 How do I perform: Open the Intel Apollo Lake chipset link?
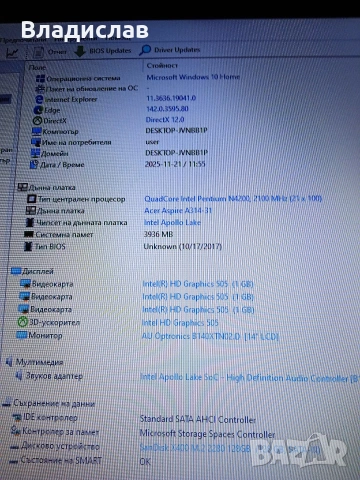(172, 222)
